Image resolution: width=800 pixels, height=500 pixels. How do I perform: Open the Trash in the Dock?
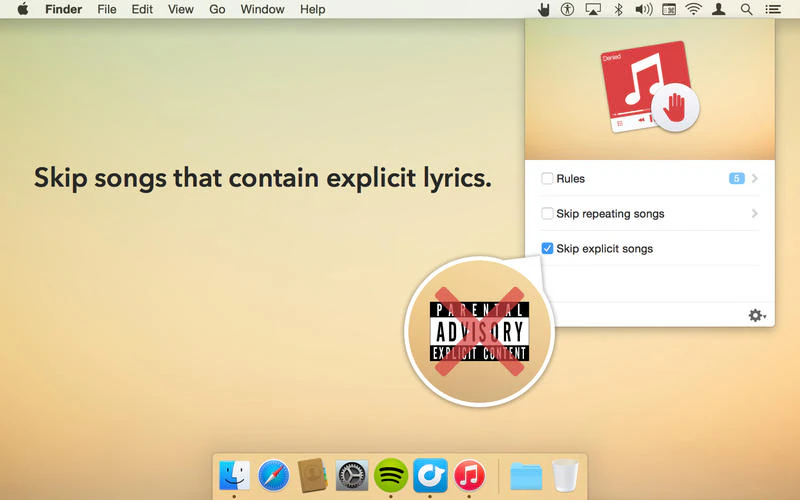pos(565,476)
